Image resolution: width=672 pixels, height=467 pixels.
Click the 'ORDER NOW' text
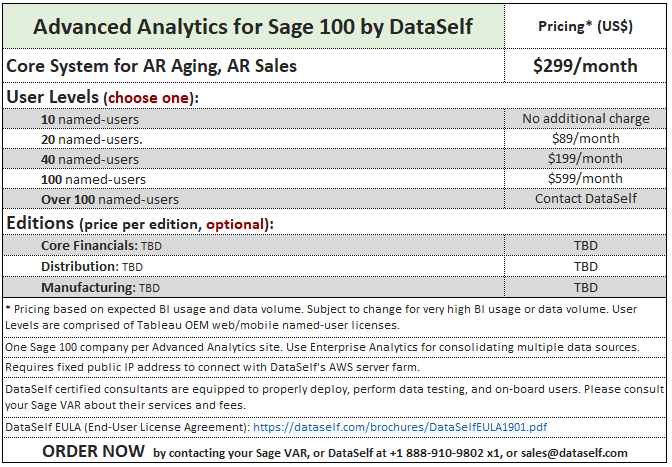coord(93,452)
